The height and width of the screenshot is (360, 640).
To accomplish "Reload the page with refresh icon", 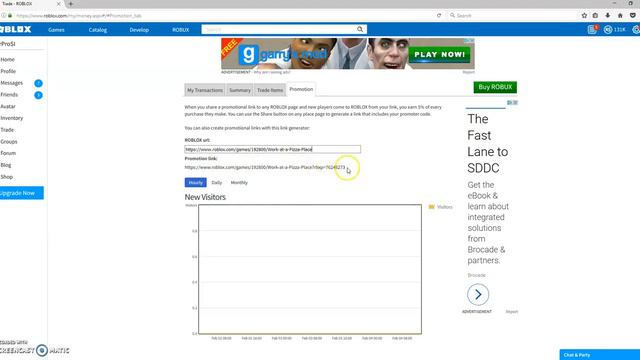I will pyautogui.click(x=439, y=16).
